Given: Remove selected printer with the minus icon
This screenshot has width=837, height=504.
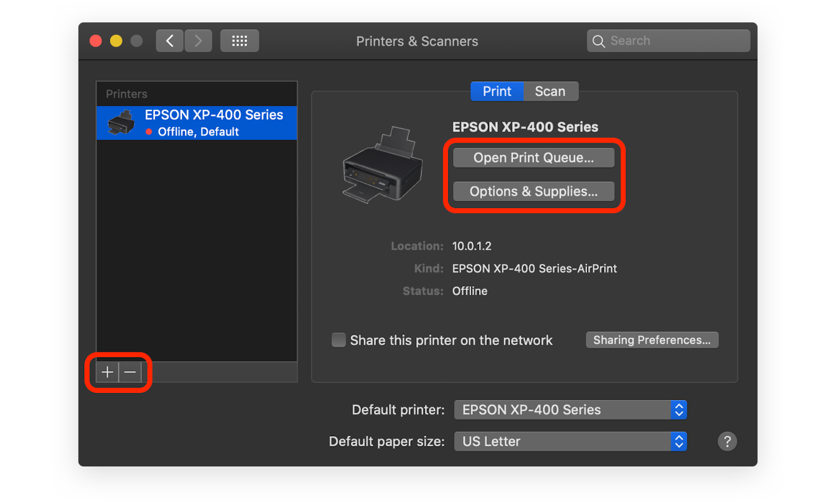Looking at the screenshot, I should 130,372.
